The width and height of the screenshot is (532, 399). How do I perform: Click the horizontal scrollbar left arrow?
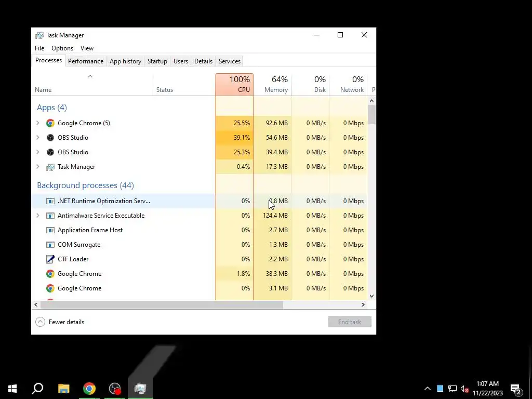pyautogui.click(x=36, y=304)
